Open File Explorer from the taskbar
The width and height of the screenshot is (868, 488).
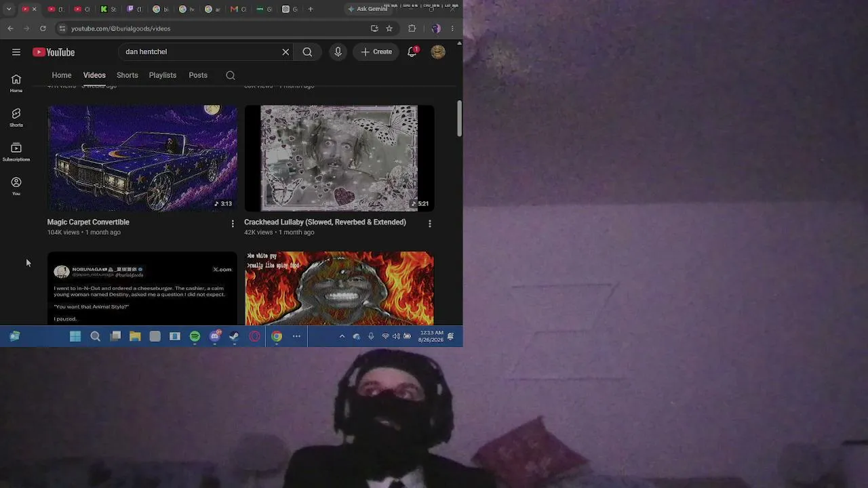click(x=135, y=336)
